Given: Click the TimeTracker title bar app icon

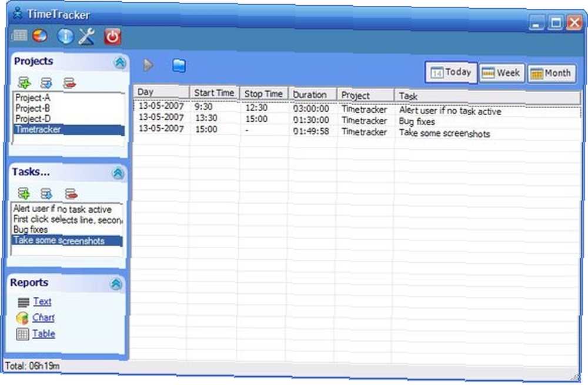Looking at the screenshot, I should pyautogui.click(x=17, y=13).
